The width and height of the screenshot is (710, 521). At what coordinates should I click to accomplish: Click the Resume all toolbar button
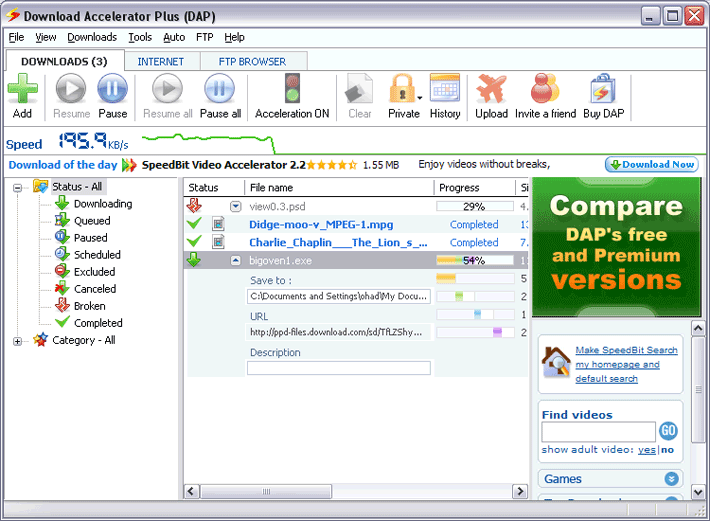[x=168, y=96]
